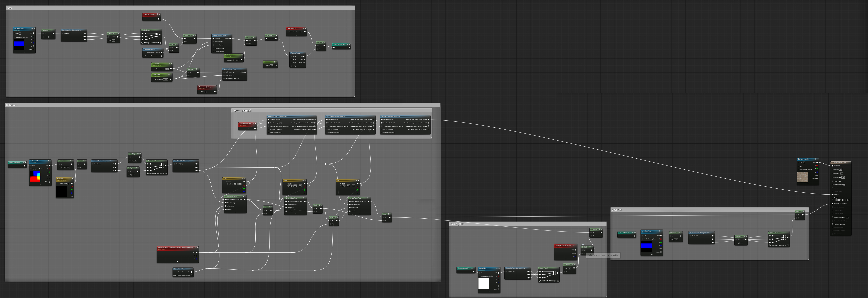Click the round header icon on the Saturate node

[274, 35]
